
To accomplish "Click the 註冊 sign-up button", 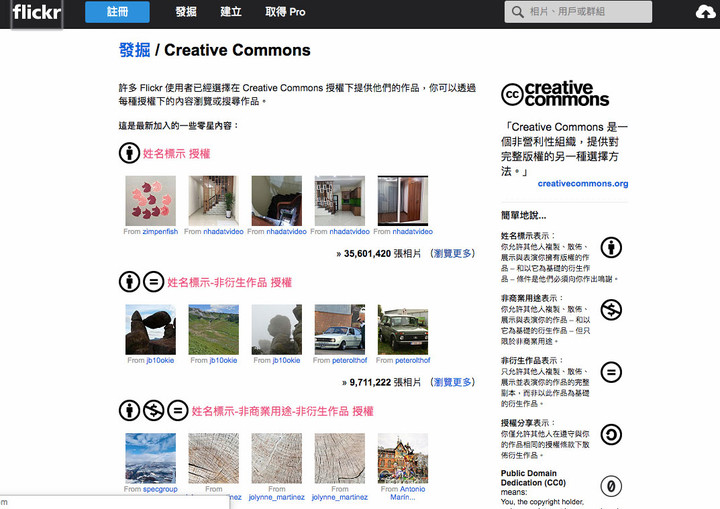I will point(117,12).
